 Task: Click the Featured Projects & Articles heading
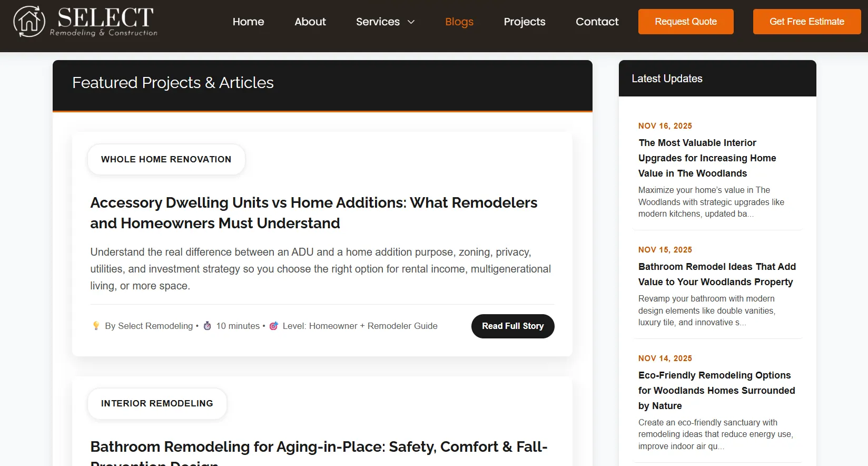(173, 83)
